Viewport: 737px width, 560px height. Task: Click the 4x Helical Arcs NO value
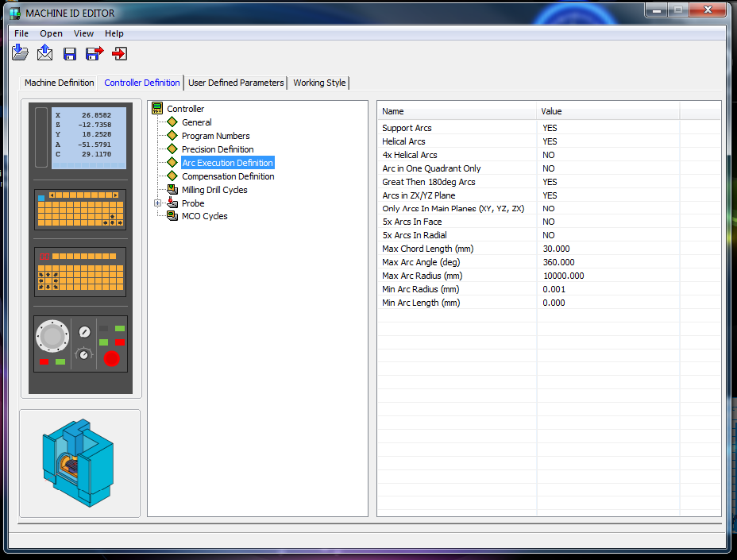pos(549,155)
